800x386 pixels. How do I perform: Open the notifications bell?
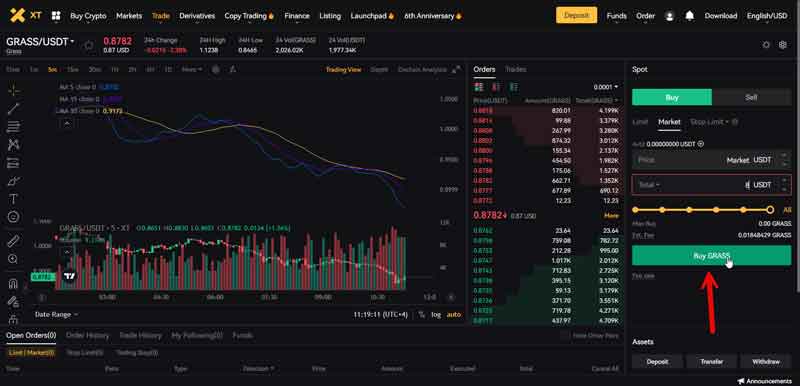pyautogui.click(x=689, y=16)
